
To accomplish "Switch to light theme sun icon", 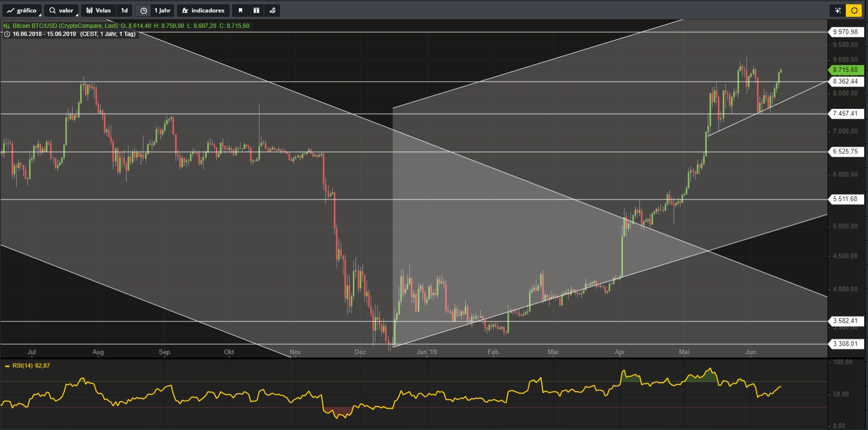I will point(854,11).
